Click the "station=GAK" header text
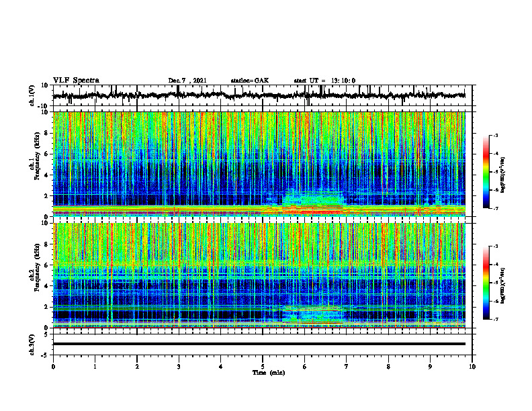This screenshot has height=411, width=532. click(x=250, y=81)
